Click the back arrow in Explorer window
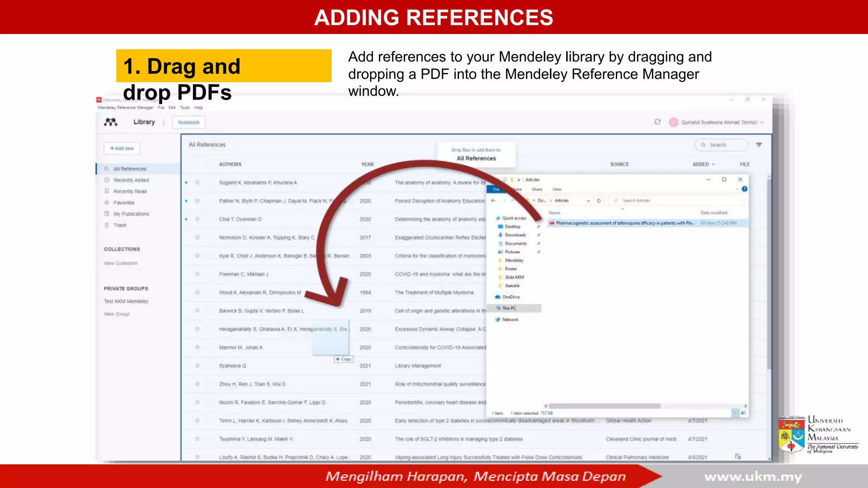868x488 pixels. coord(493,201)
